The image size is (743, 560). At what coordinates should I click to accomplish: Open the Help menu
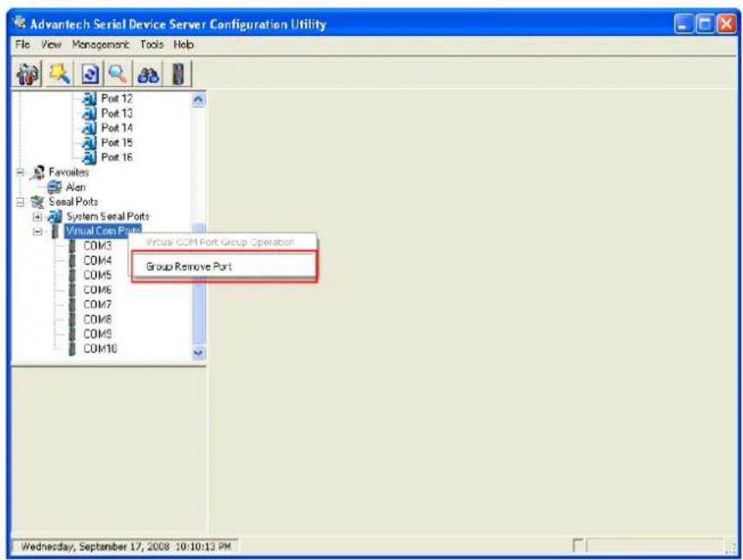pos(184,44)
